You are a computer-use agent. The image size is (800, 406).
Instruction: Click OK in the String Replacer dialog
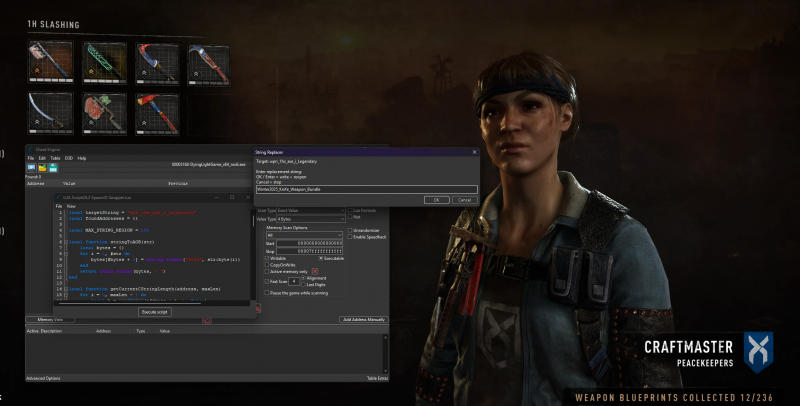click(x=437, y=200)
